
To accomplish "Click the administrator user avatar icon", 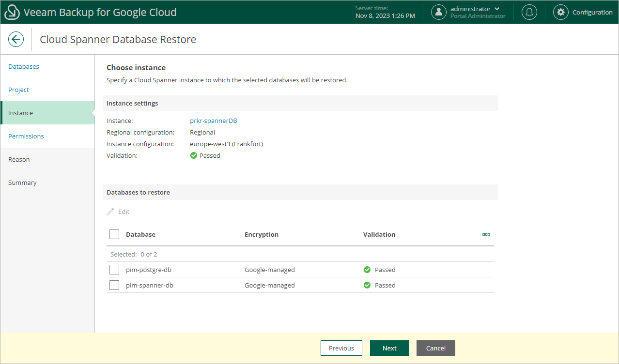I will (439, 13).
